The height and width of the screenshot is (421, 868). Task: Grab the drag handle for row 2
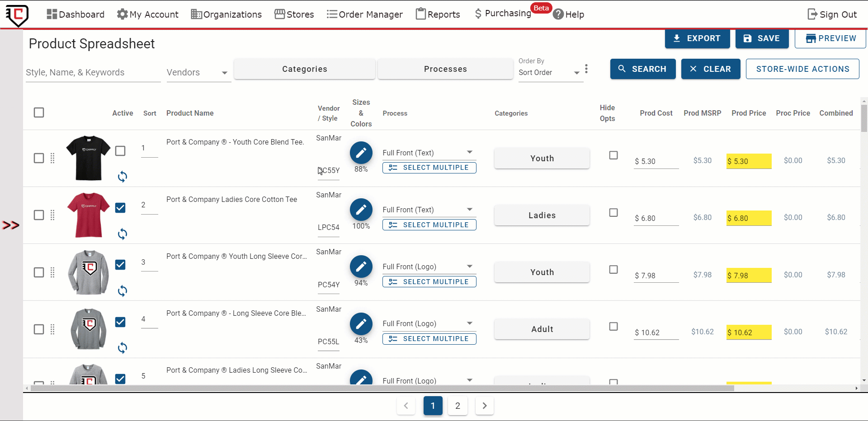[x=52, y=215]
